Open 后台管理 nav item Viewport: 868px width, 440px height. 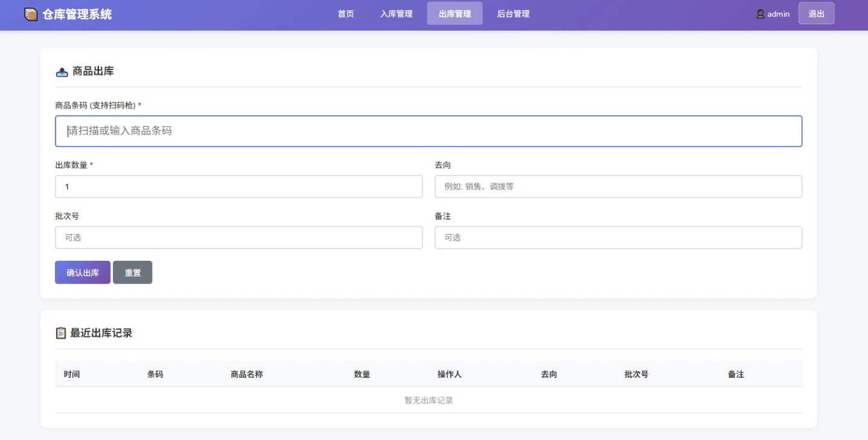[x=513, y=14]
